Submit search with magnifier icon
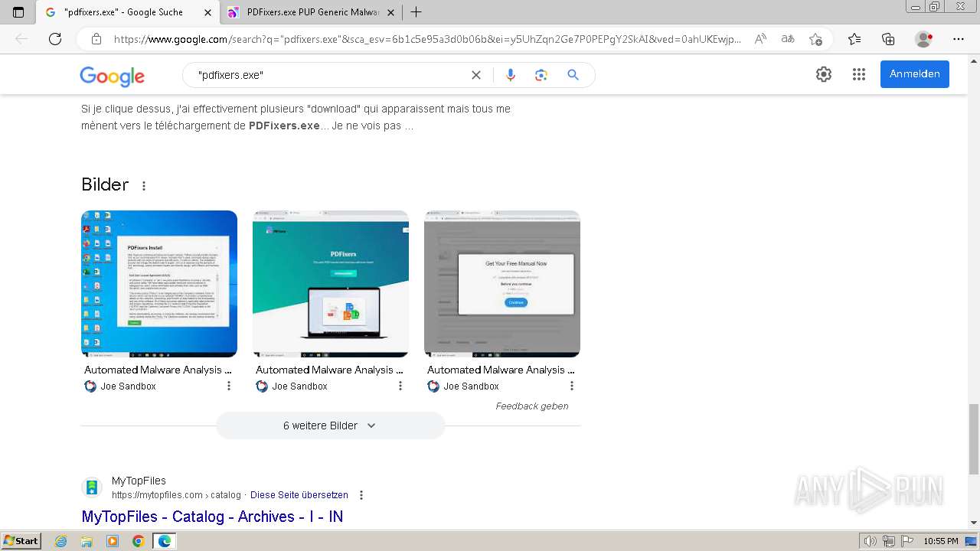 tap(573, 75)
